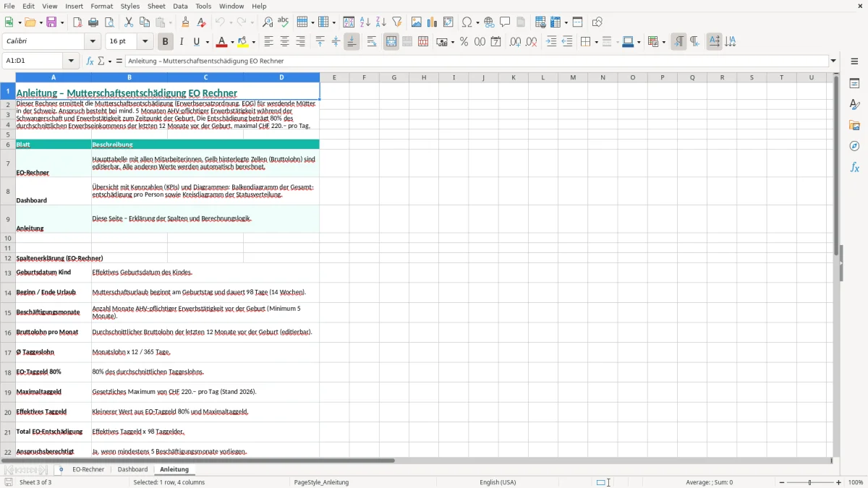This screenshot has height=488, width=868.
Task: Insert Chart using toolbar icon
Action: coord(433,22)
